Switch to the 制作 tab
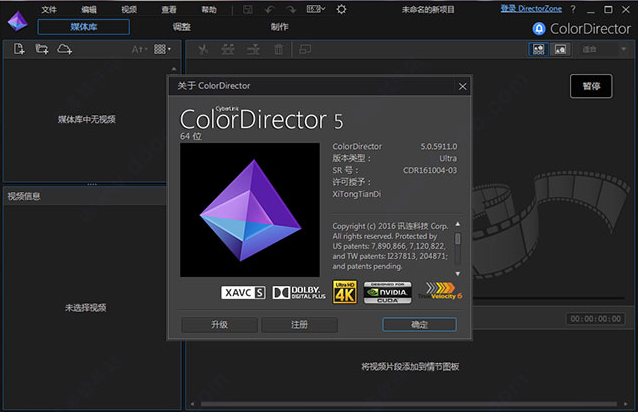Viewport: 638px width, 412px height. click(280, 27)
